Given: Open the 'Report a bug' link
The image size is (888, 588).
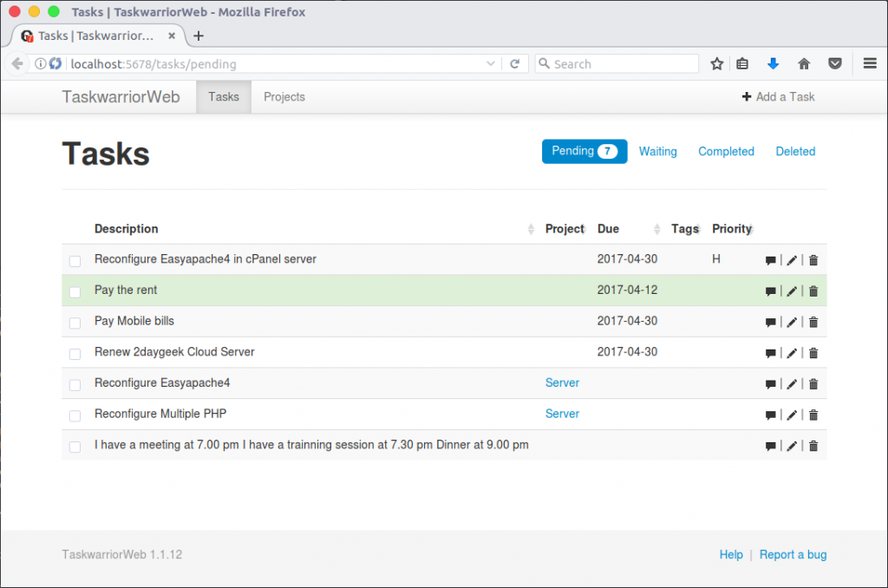Looking at the screenshot, I should (793, 554).
